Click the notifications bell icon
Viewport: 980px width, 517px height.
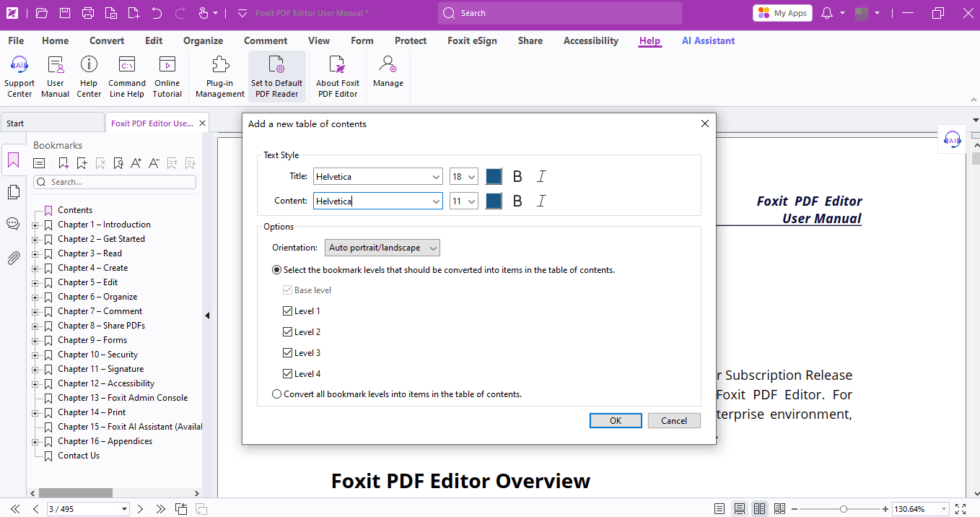tap(827, 13)
